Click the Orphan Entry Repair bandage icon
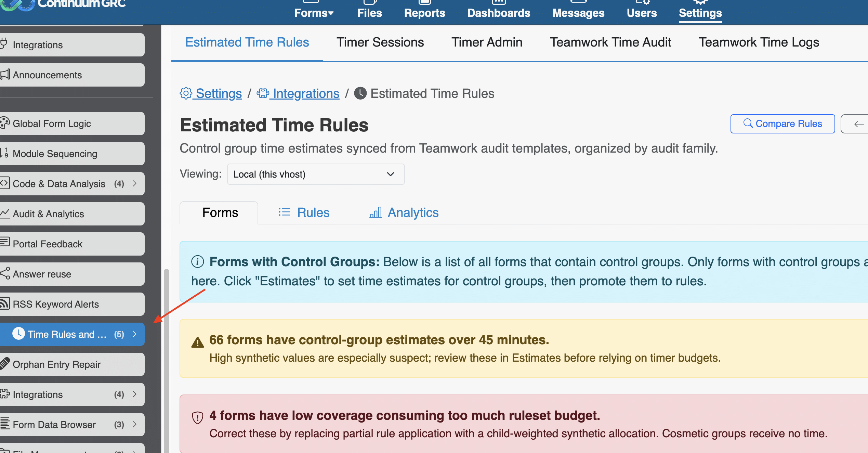Viewport: 868px width, 453px height. click(x=5, y=363)
